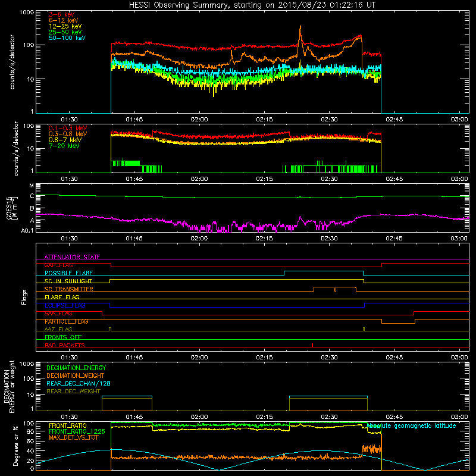Click the "A0.1" tick on GOES panel
The image size is (476, 476).
[27, 230]
